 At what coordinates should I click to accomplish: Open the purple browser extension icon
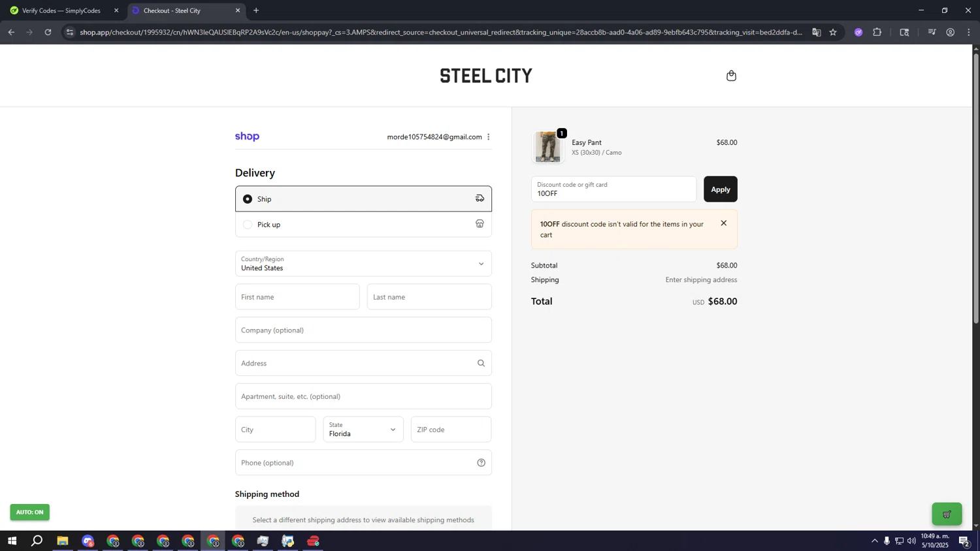858,32
